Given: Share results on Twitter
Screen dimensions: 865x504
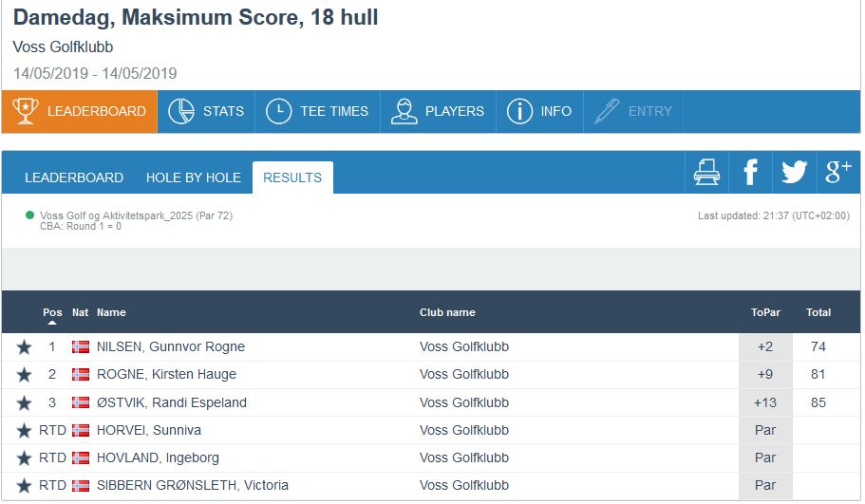Looking at the screenshot, I should 794,172.
